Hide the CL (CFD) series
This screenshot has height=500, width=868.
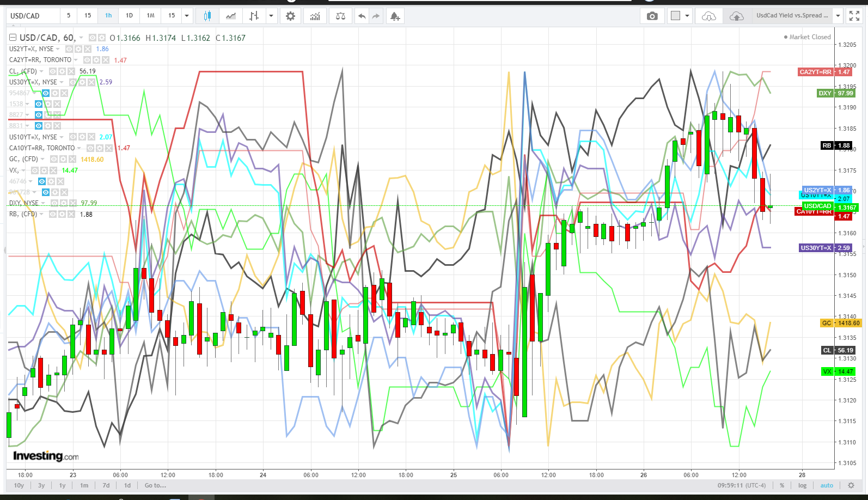tap(53, 71)
